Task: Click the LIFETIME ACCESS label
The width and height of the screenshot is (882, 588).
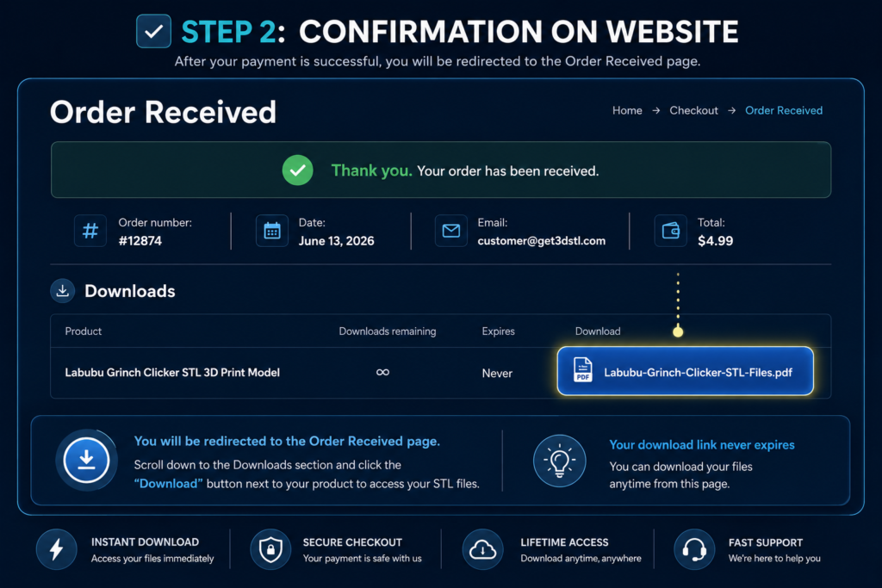Action: pos(564,542)
